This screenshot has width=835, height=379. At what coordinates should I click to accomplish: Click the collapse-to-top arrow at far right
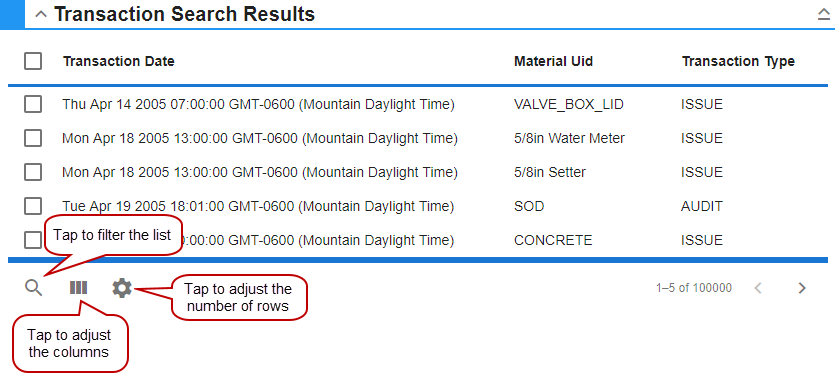tap(824, 15)
